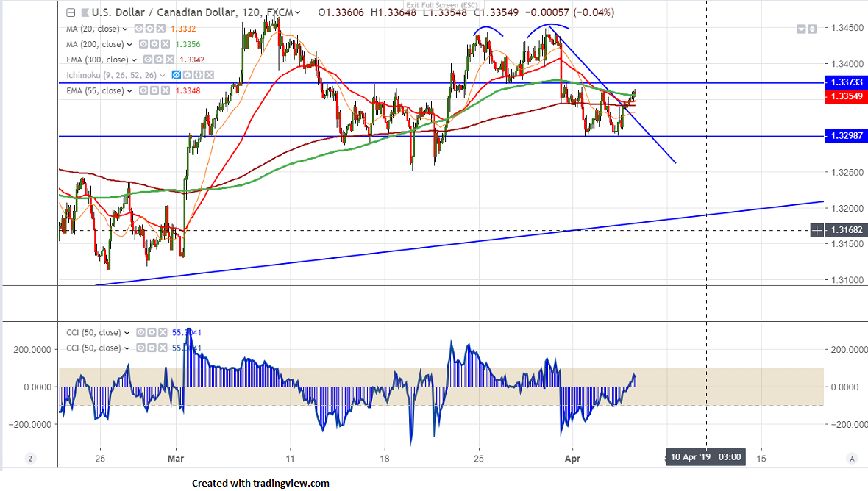This screenshot has width=868, height=491.
Task: Remove the EMA (55, close) indicator
Action: [x=165, y=90]
